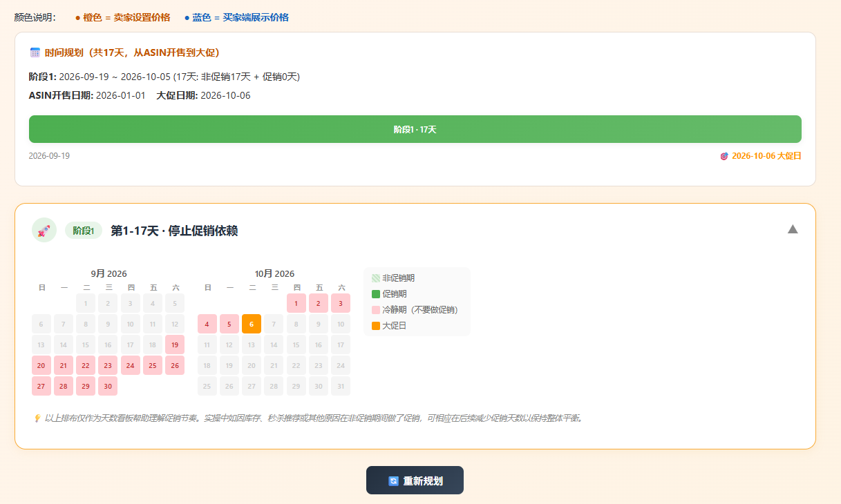Viewport: 841px width, 504px height.
Task: Click the blue dot legend marker
Action: (187, 17)
